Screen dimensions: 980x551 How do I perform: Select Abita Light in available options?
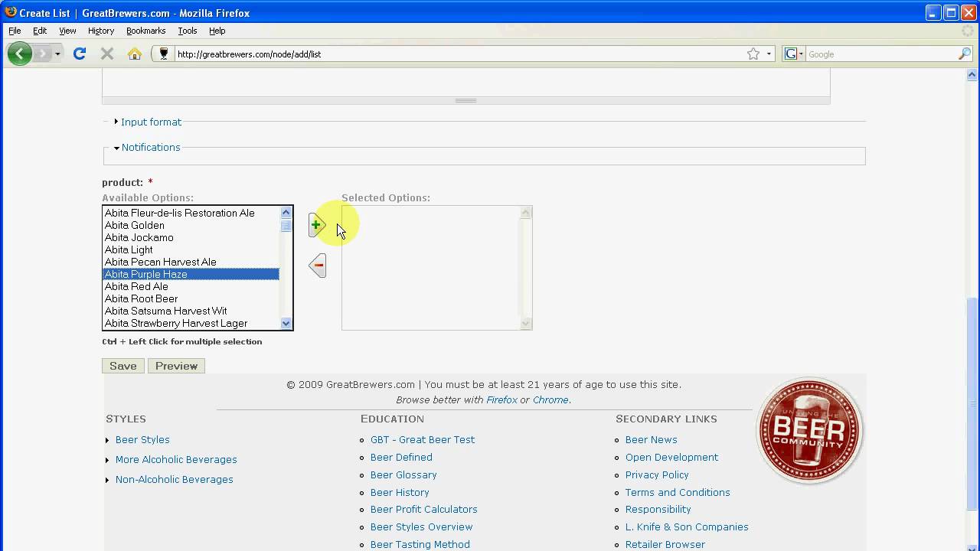click(x=191, y=249)
